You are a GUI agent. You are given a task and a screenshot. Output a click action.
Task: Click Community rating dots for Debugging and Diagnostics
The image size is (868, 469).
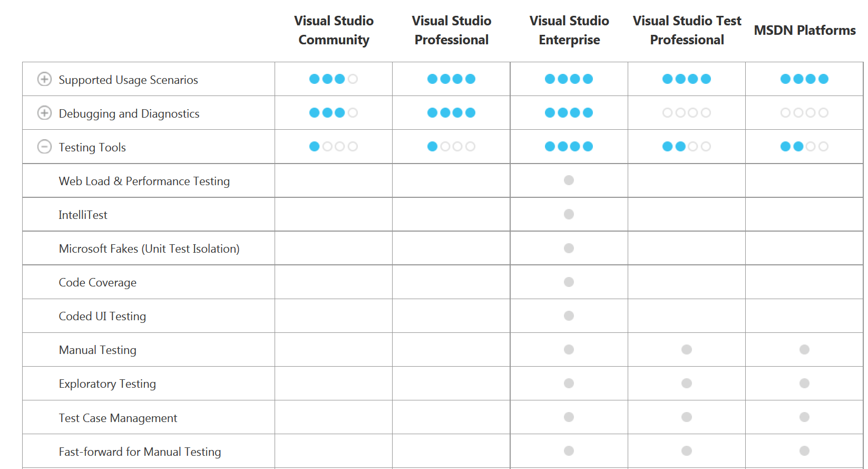(334, 113)
